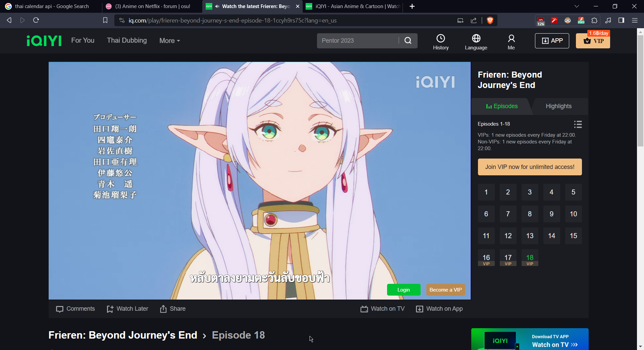The width and height of the screenshot is (644, 350).
Task: Switch to the Highlights tab
Action: 559,106
